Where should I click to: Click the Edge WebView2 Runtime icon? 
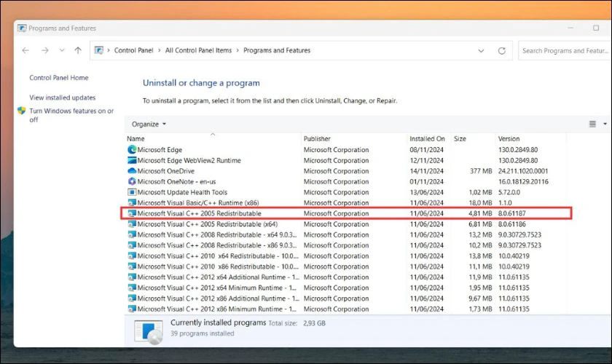coord(132,160)
